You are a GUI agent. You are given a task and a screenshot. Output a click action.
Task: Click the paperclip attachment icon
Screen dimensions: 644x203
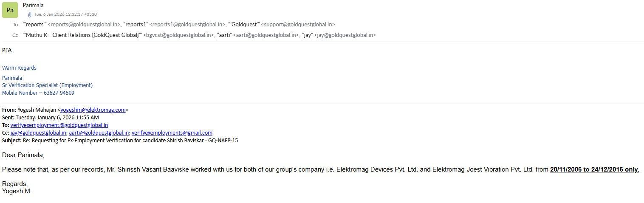[30, 14]
